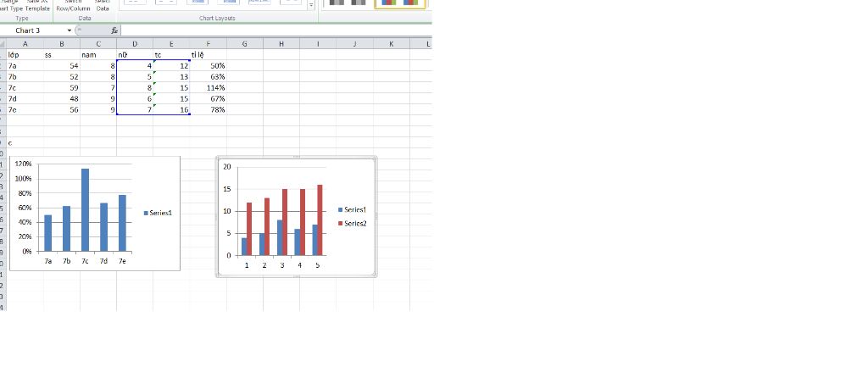The image size is (868, 389).
Task: Click the red bar above category 1
Action: (249, 229)
